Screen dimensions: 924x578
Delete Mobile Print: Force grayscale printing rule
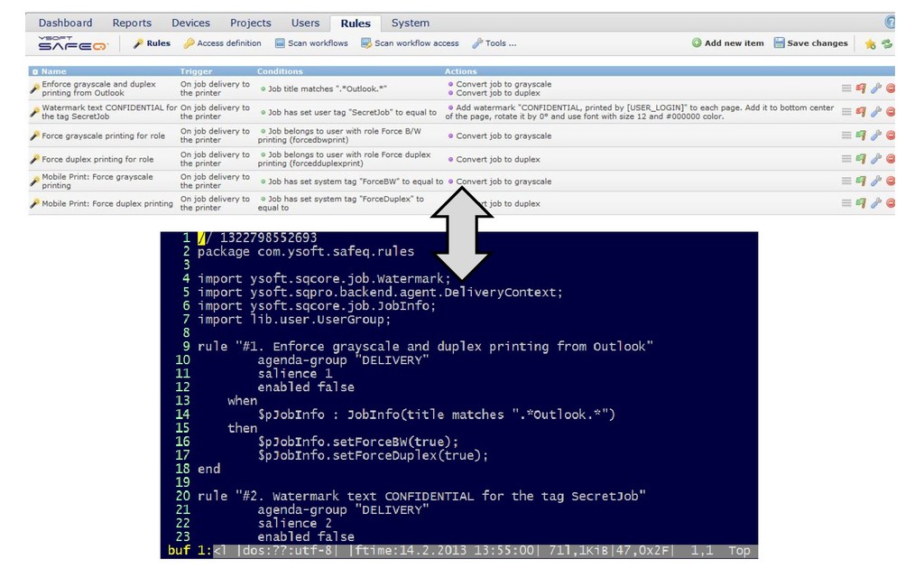coord(891,181)
